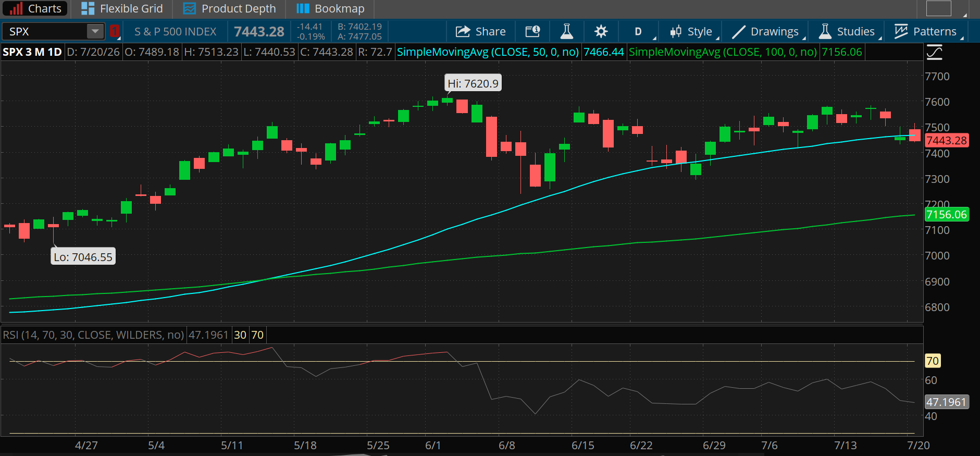Click the red number 1 link icon
The height and width of the screenshot is (456, 980).
115,31
